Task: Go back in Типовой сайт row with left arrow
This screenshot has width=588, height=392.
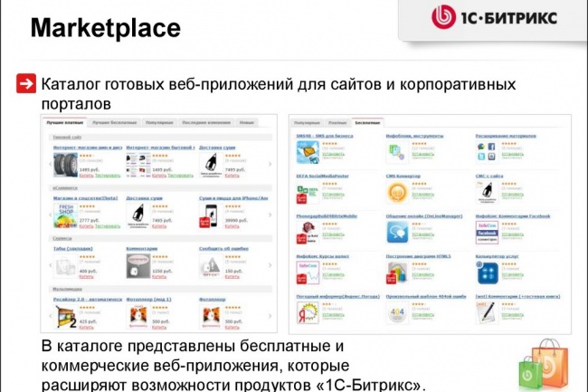Action: click(51, 164)
